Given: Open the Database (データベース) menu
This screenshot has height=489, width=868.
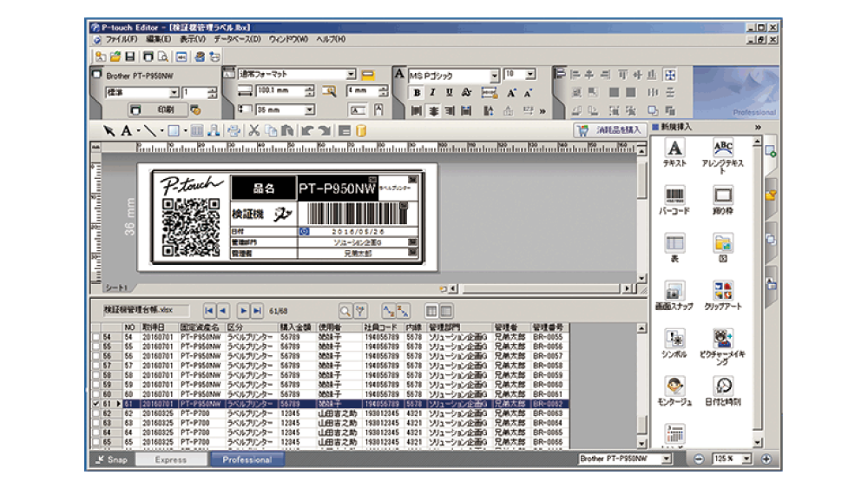Looking at the screenshot, I should click(x=238, y=39).
